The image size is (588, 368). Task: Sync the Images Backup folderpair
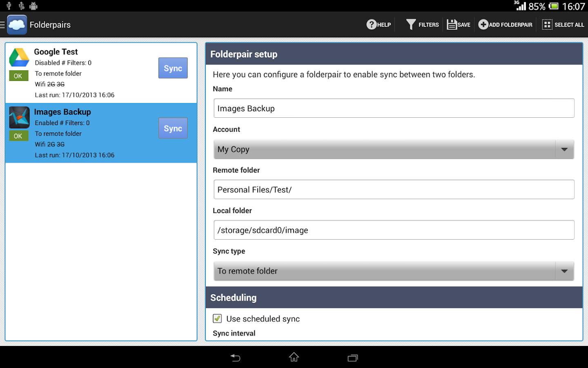173,128
